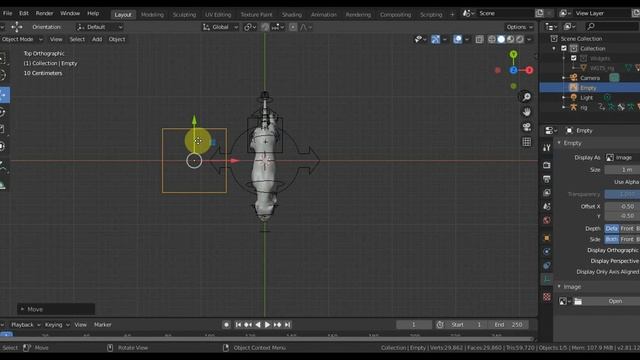This screenshot has width=640, height=360.
Task: Open the Physics properties tab icon
Action: click(x=547, y=251)
